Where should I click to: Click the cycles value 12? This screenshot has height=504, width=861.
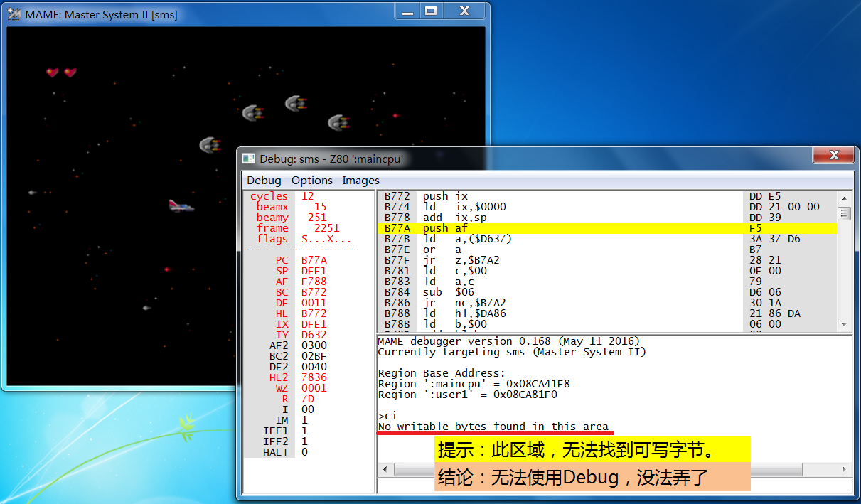(307, 196)
